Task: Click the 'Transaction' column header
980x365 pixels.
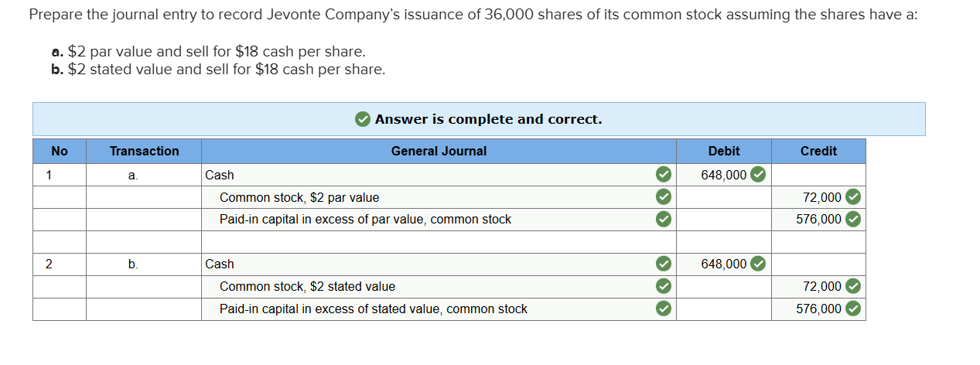Action: pyautogui.click(x=144, y=152)
